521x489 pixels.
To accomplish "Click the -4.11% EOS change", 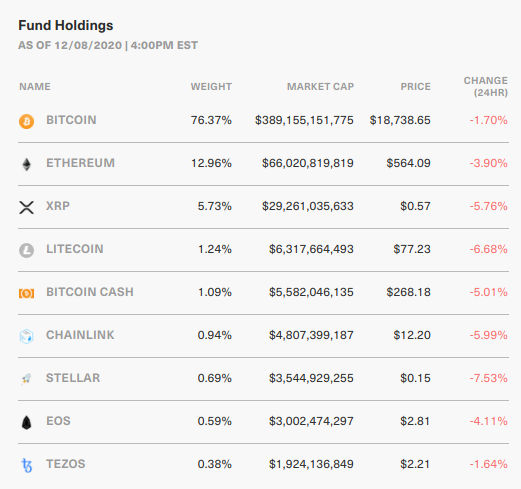I will (489, 421).
